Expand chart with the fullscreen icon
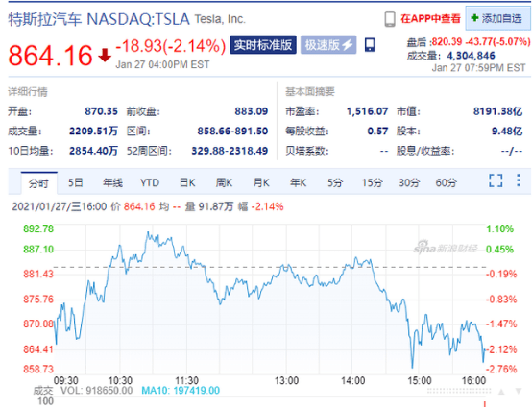This screenshot has width=532, height=408. (x=496, y=180)
